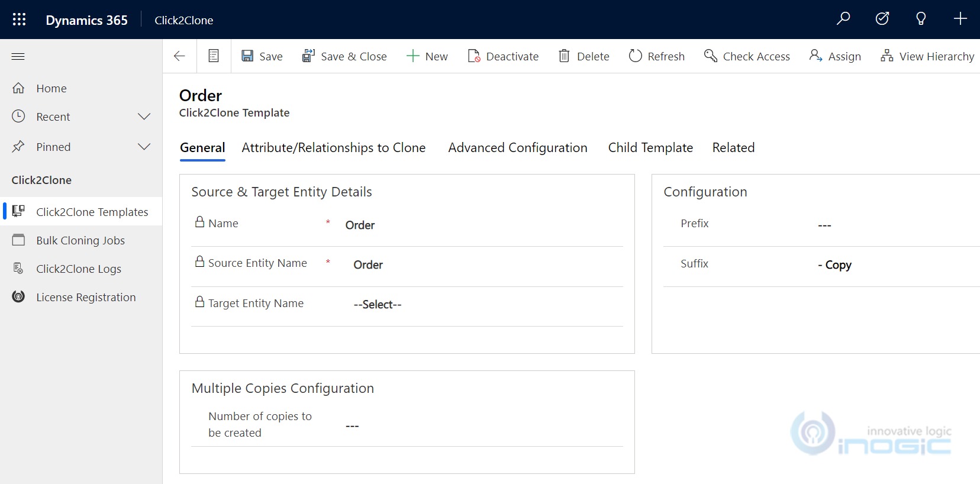
Task: Open record set form icon
Action: 214,56
